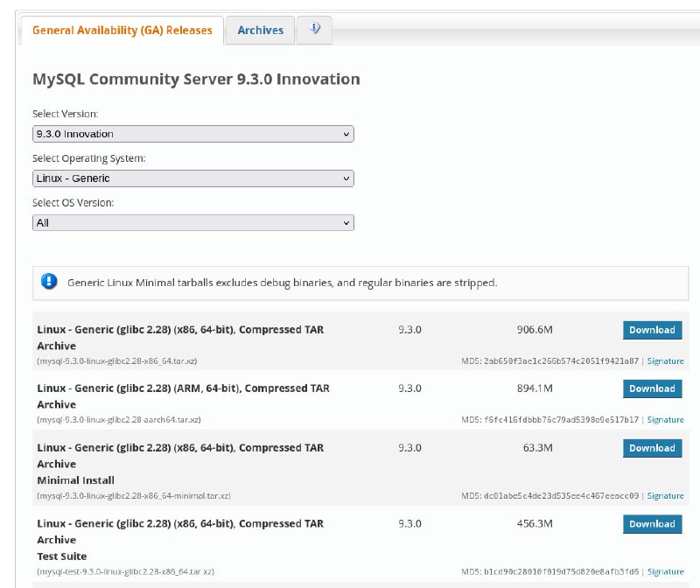Click the chevron arrow on the Linux - Generic selector
Viewport: 700px width, 588px height.
point(346,178)
